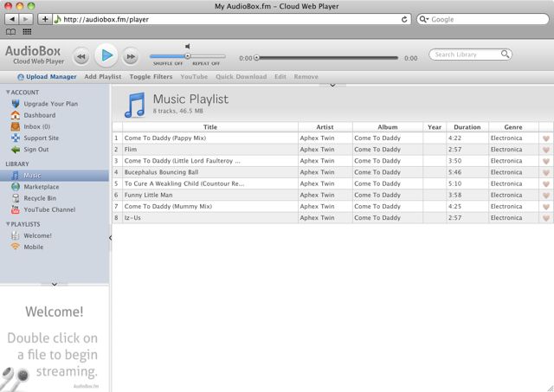The height and width of the screenshot is (392, 554).
Task: Select the Bucephalus Bouncing Ball track
Action: point(161,172)
